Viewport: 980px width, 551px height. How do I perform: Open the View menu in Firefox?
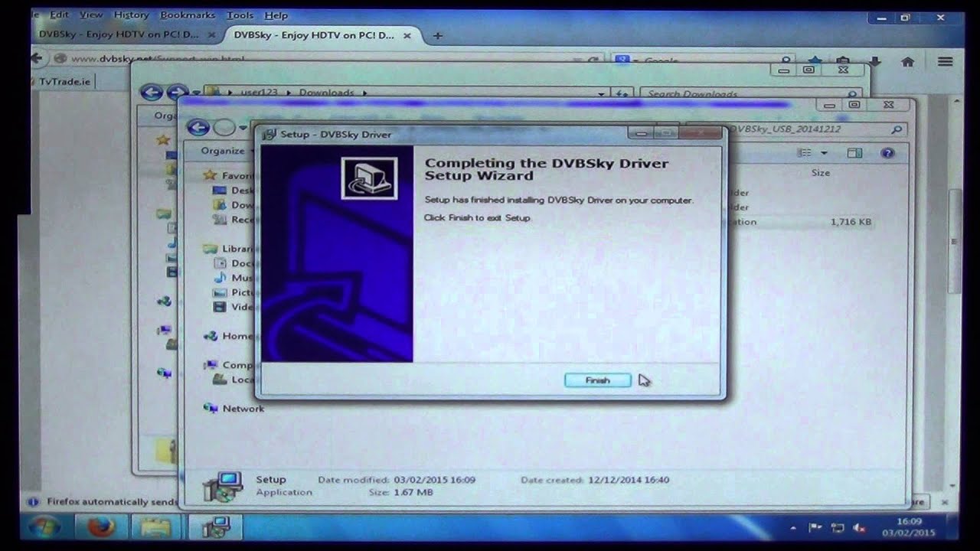pyautogui.click(x=91, y=15)
